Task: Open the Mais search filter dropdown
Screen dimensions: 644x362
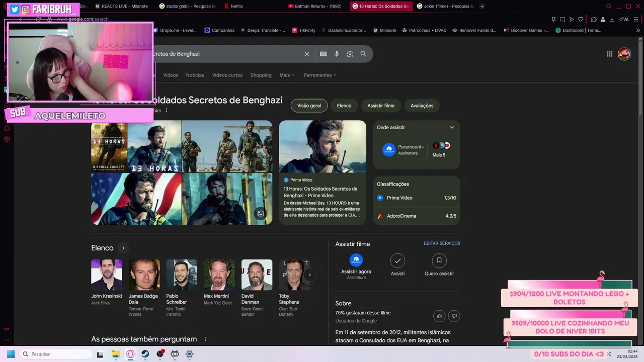Action: [287, 75]
